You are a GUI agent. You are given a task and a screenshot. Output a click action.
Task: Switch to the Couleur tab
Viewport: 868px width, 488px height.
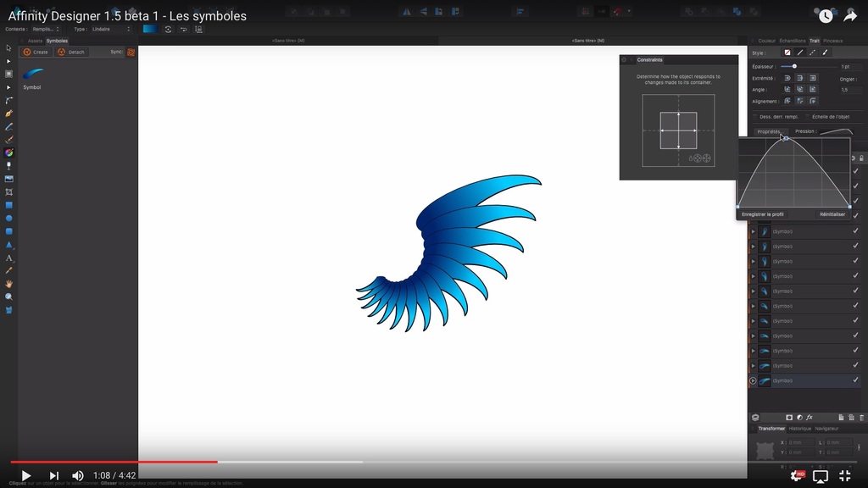766,41
